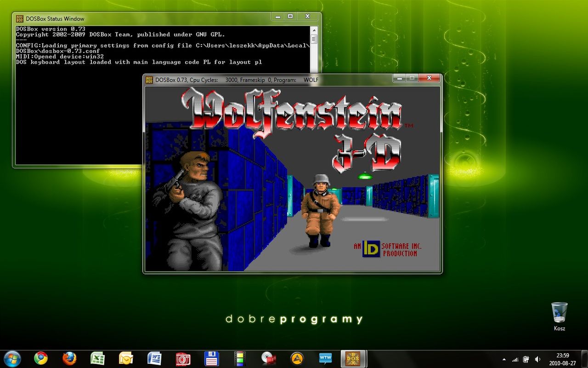Open Microsoft Word from the taskbar
The width and height of the screenshot is (588, 368).
[x=154, y=358]
